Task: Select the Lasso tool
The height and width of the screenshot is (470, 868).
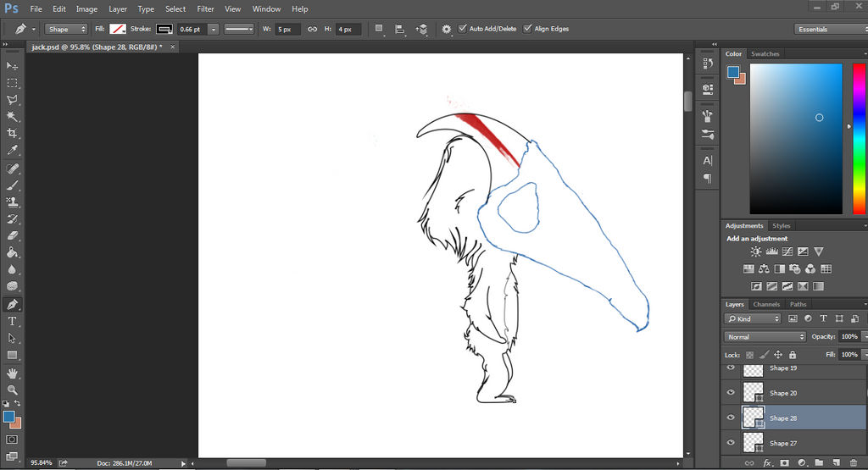Action: 12,100
